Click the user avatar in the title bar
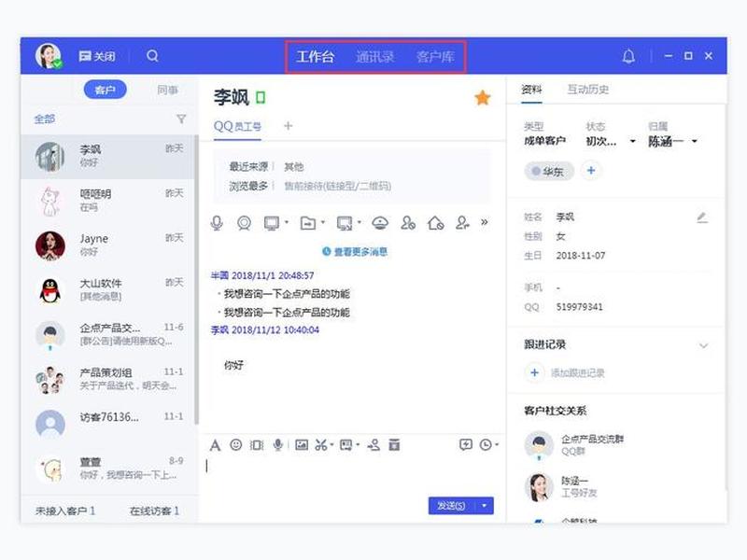 [49, 56]
